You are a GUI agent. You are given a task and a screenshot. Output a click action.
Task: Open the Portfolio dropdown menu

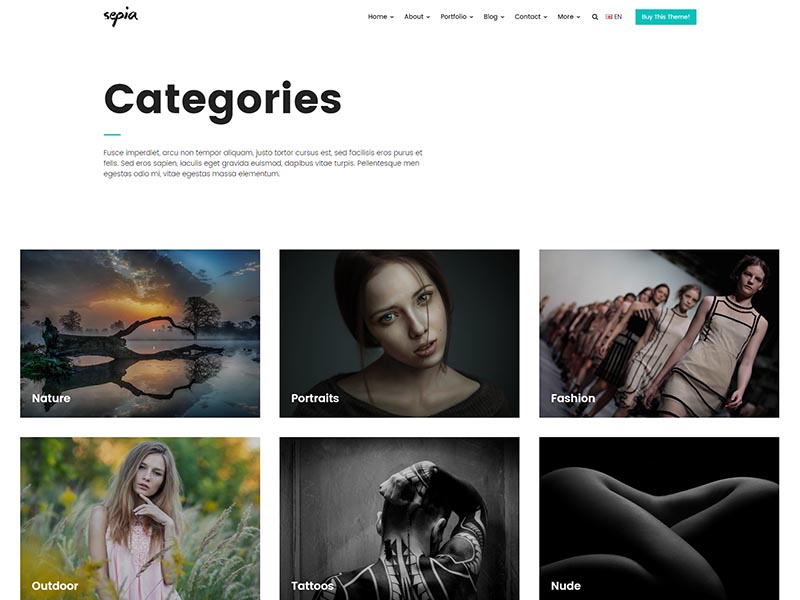click(x=457, y=17)
